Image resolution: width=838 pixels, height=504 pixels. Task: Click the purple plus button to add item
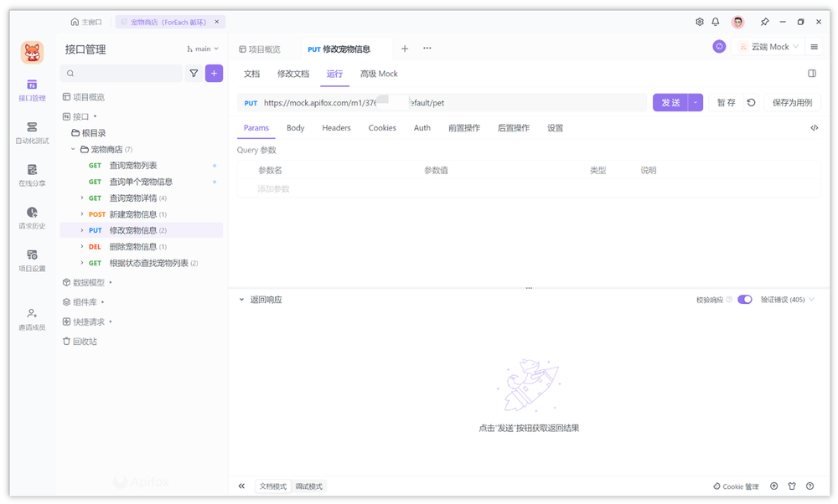coord(214,74)
